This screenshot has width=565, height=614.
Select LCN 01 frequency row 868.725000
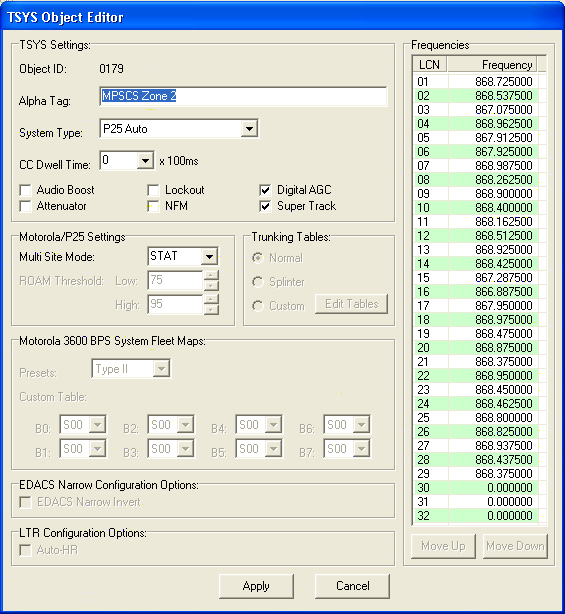[476, 81]
